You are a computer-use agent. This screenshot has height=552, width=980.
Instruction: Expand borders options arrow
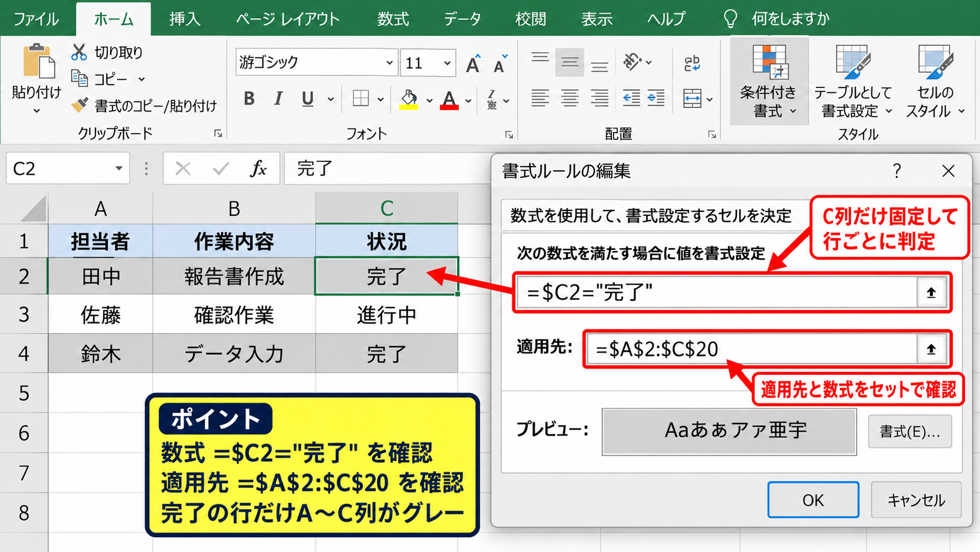[380, 99]
